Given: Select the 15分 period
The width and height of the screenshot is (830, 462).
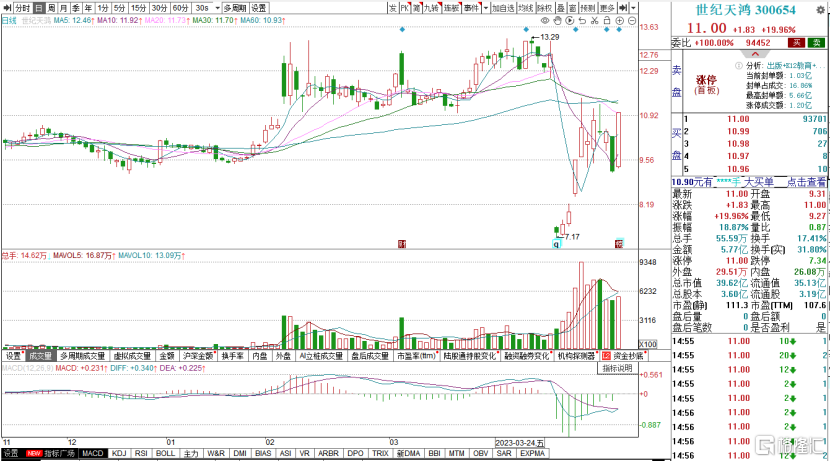Looking at the screenshot, I should (139, 8).
